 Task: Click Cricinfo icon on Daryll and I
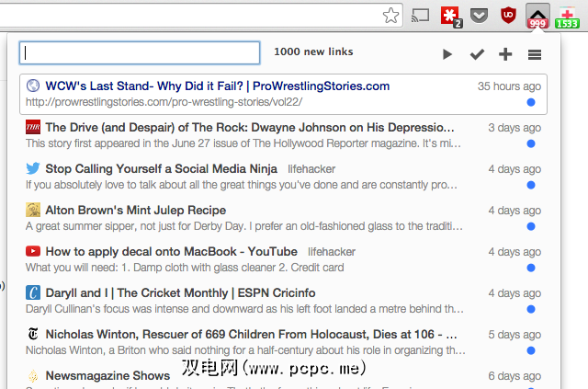(33, 292)
